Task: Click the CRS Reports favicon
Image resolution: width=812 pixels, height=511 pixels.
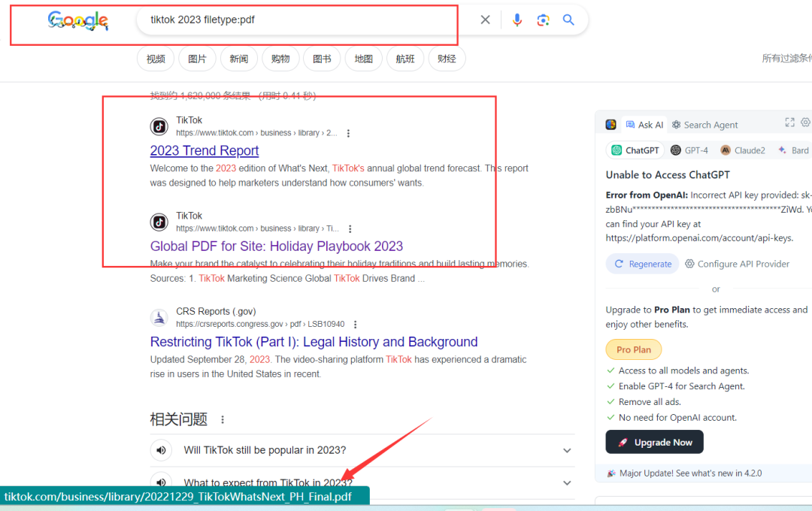Action: pos(159,317)
